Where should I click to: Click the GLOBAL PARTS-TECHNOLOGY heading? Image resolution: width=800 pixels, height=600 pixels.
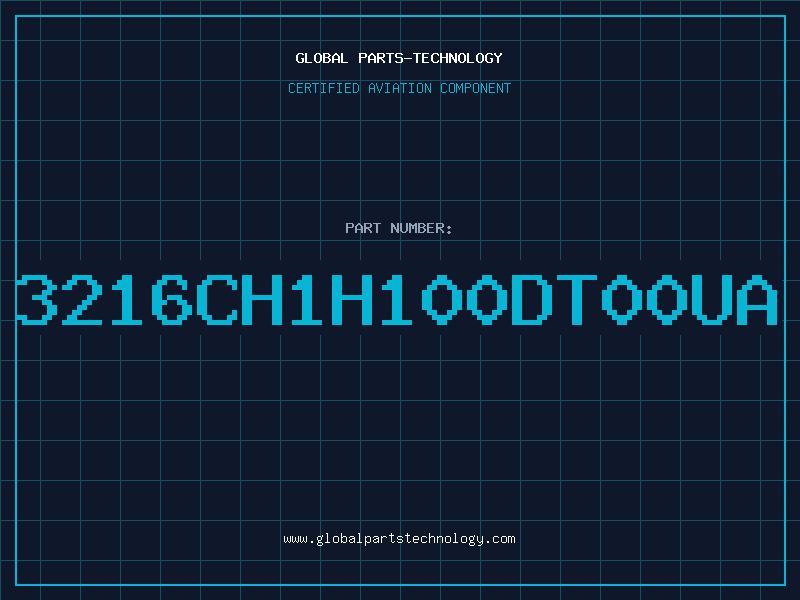coord(399,58)
